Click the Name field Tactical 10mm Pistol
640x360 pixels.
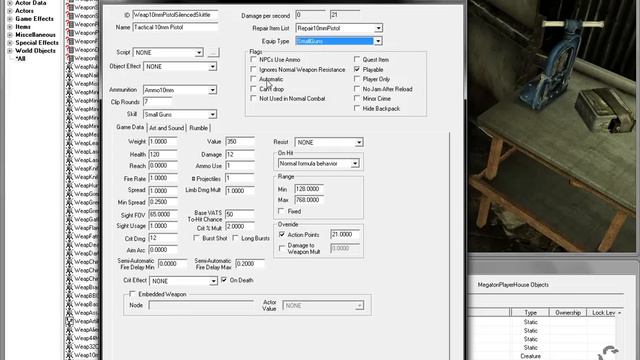pos(175,27)
